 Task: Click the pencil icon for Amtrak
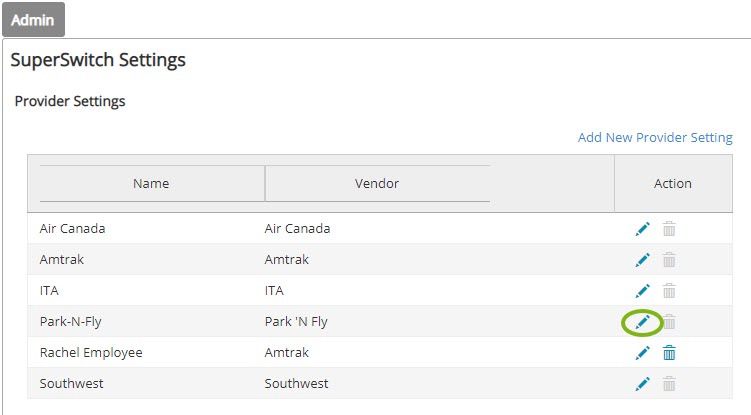click(642, 260)
